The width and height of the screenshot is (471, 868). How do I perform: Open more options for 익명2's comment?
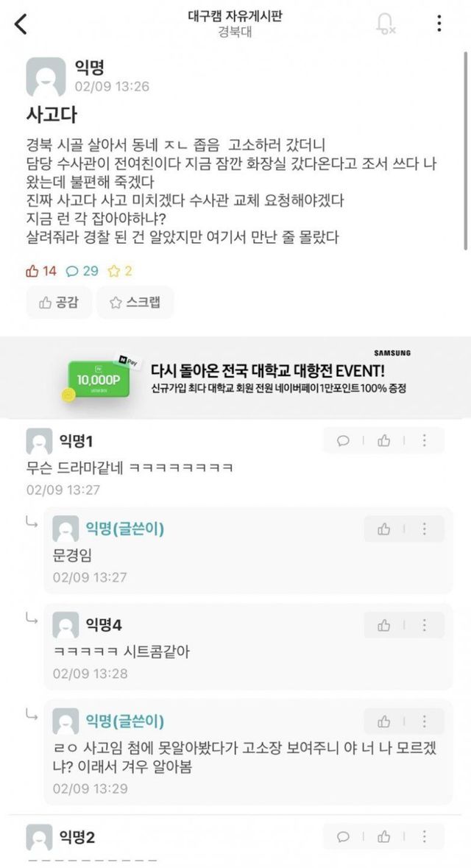tap(424, 837)
